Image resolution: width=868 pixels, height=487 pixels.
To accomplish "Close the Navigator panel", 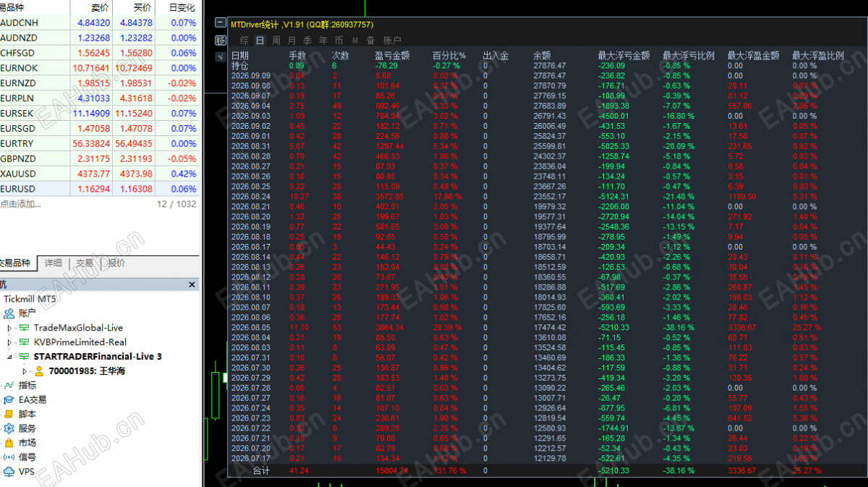I will coord(192,285).
